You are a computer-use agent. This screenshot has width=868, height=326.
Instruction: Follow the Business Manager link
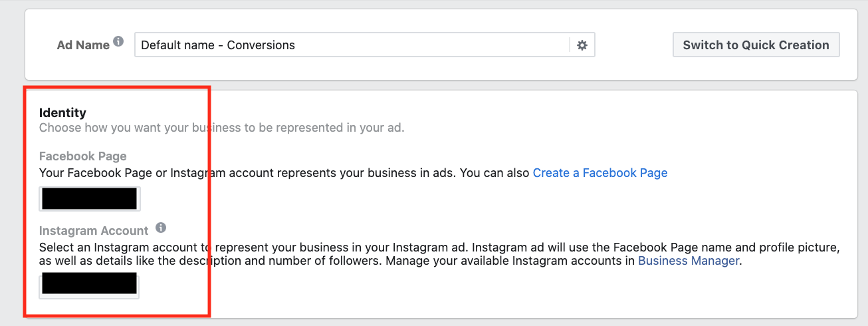click(x=689, y=261)
